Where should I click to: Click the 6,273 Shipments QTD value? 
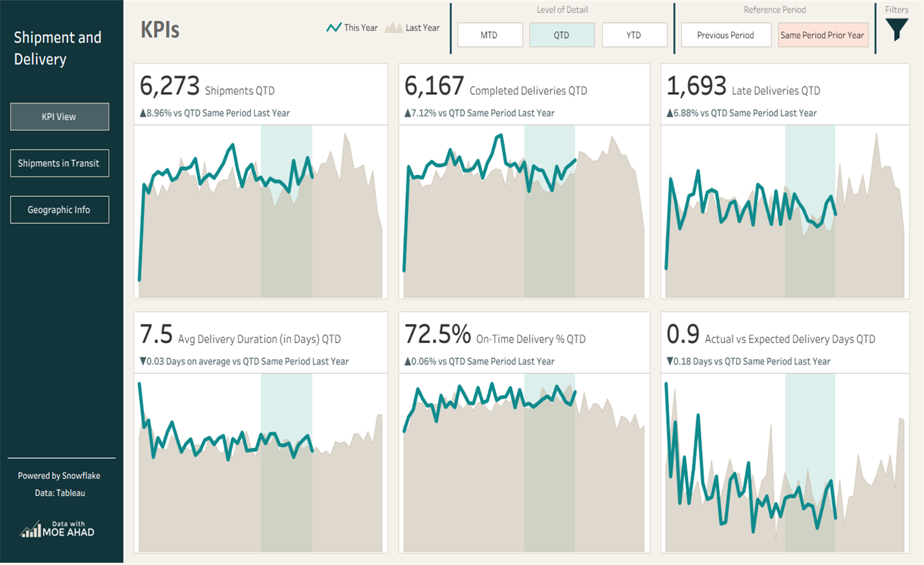pyautogui.click(x=170, y=86)
